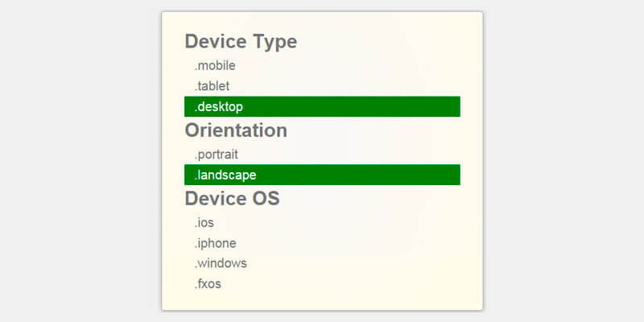Click the word Type in Device Type
The height and width of the screenshot is (322, 644).
click(x=273, y=42)
